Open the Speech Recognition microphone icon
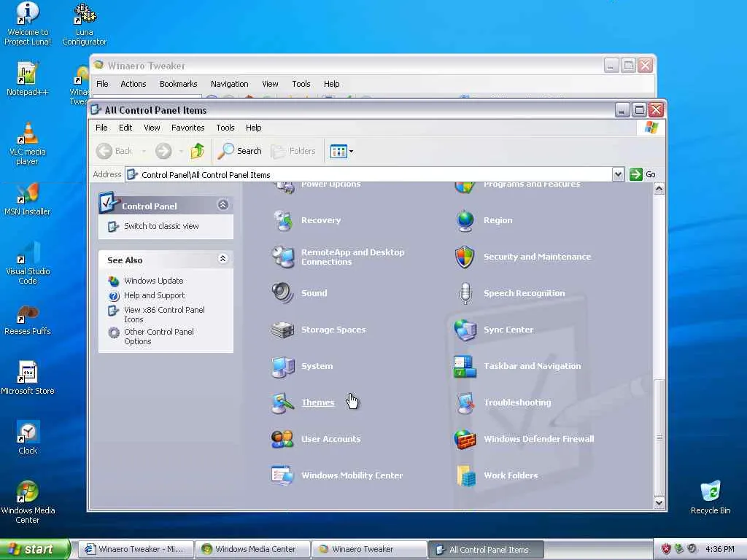The image size is (747, 560). pyautogui.click(x=465, y=293)
